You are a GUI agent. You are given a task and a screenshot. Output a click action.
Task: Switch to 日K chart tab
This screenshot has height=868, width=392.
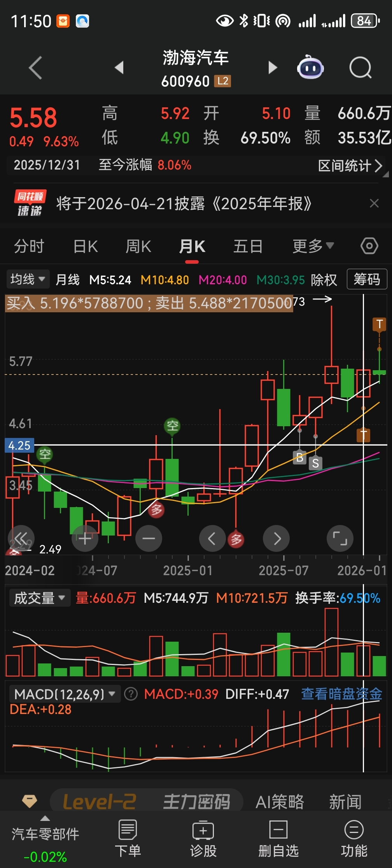click(86, 246)
